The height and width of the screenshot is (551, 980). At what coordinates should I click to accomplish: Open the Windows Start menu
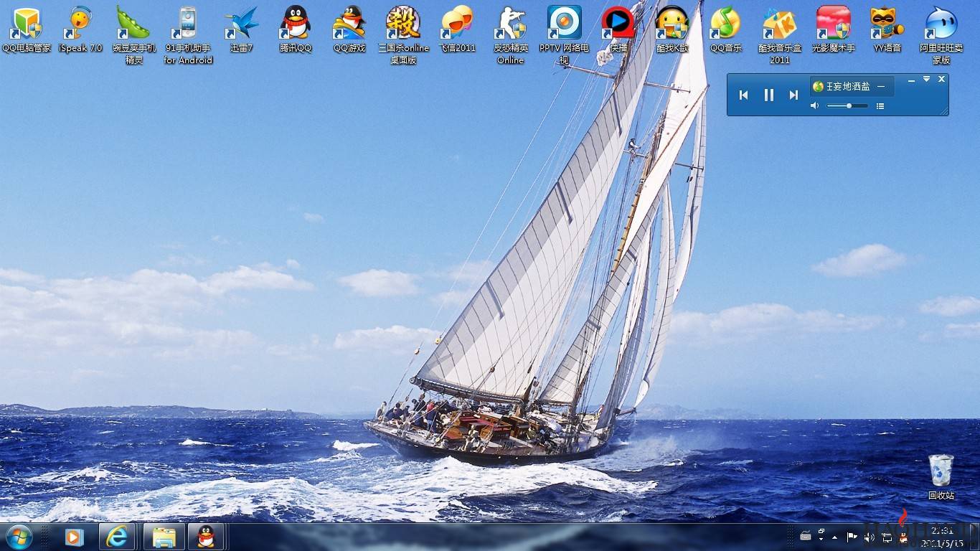19,537
